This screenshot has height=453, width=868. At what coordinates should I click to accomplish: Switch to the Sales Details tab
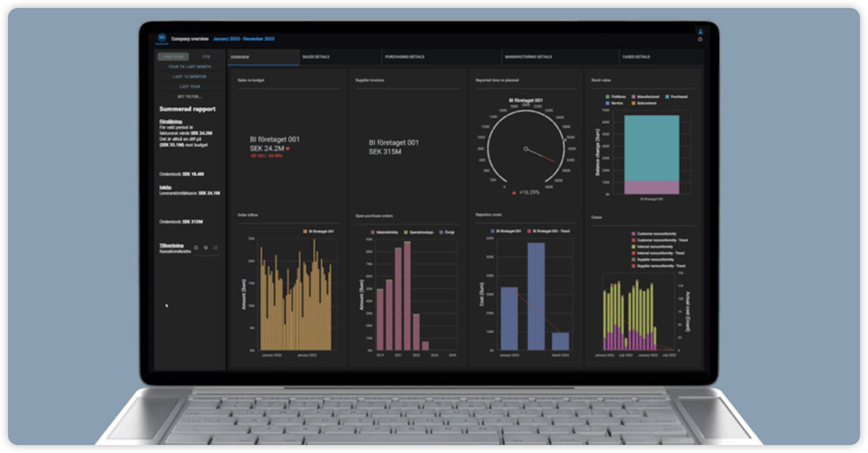[316, 57]
